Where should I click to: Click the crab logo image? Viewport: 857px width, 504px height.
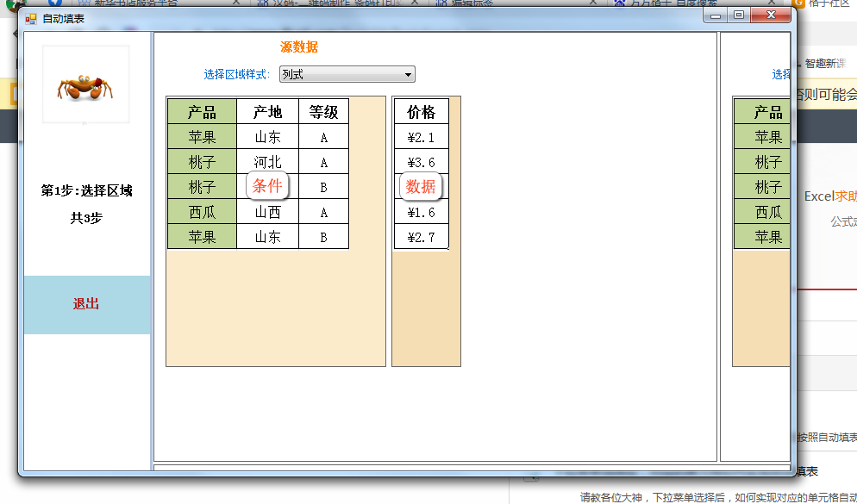[x=86, y=85]
